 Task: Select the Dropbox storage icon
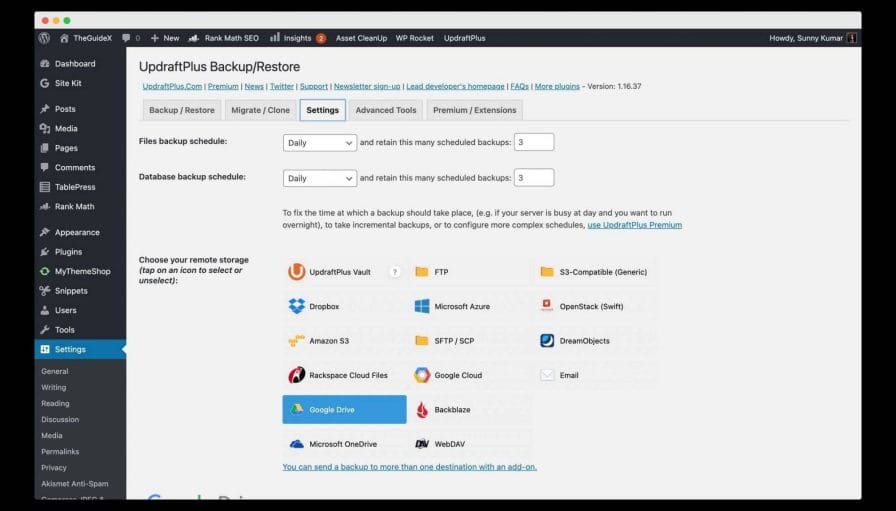point(297,306)
